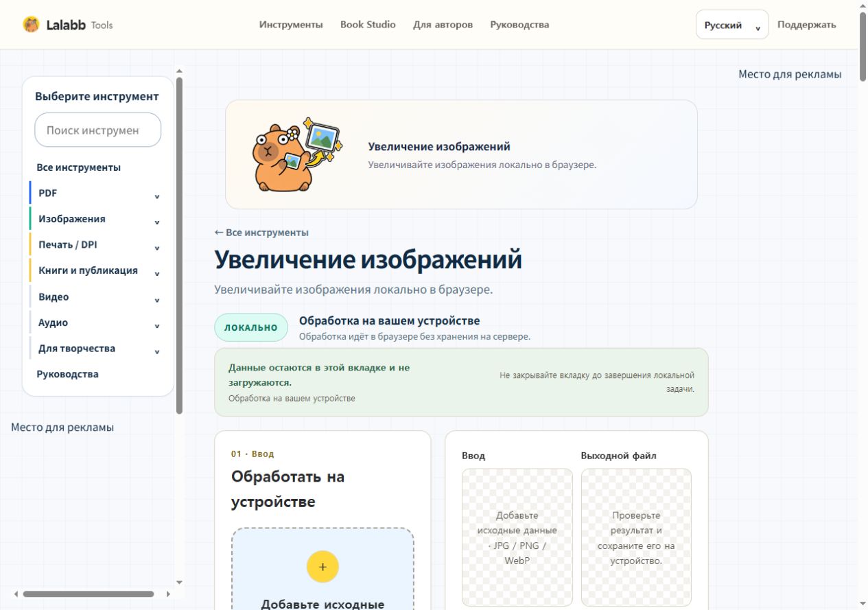This screenshot has width=868, height=610.
Task: Click the horizontal scrollbar left arrow
Action: point(16,594)
